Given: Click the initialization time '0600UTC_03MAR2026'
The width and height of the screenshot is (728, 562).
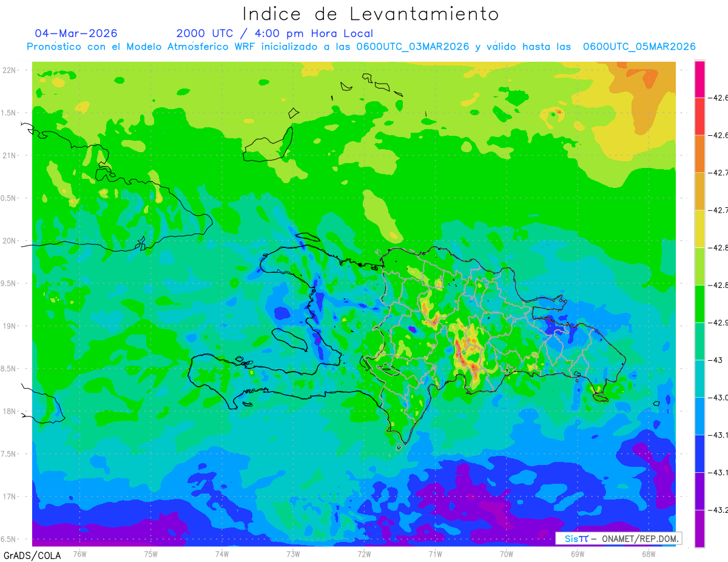Looking at the screenshot, I should [x=413, y=47].
